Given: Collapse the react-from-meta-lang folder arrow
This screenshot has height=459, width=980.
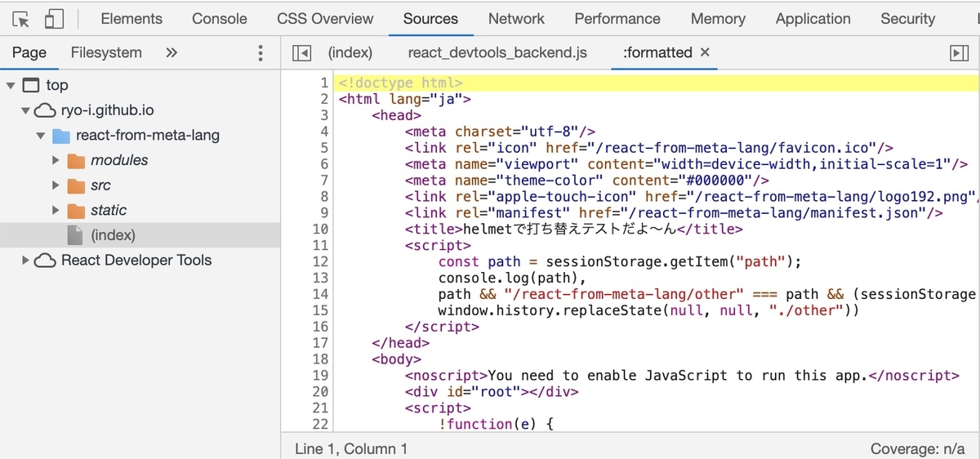Looking at the screenshot, I should pos(41,136).
